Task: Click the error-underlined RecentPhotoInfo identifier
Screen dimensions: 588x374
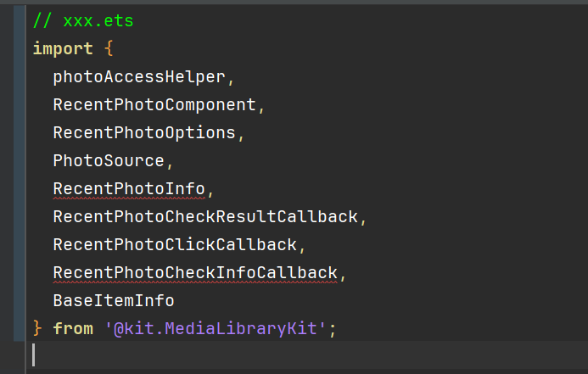Action: 129,188
